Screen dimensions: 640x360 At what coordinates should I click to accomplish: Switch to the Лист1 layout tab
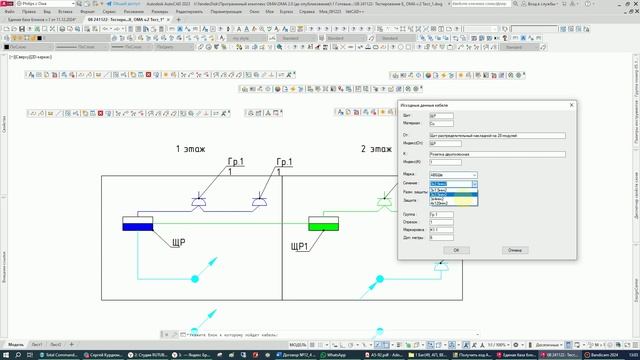click(x=37, y=344)
